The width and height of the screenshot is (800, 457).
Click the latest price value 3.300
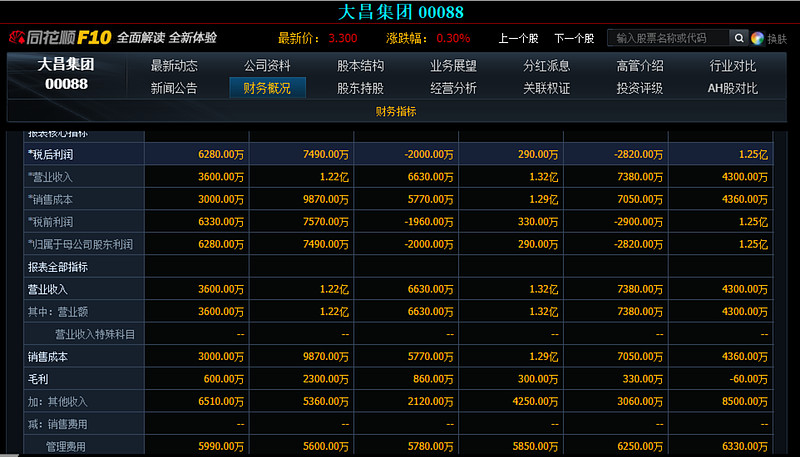click(343, 38)
